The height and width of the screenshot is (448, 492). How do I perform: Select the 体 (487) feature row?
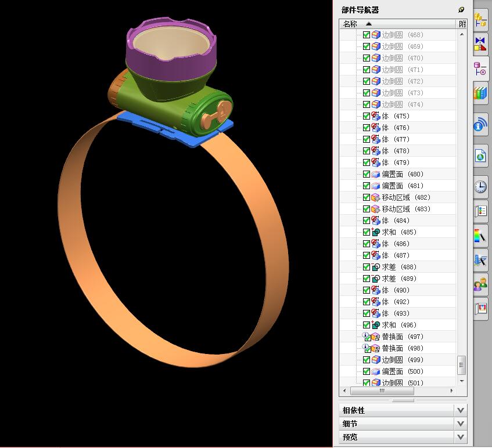click(398, 255)
